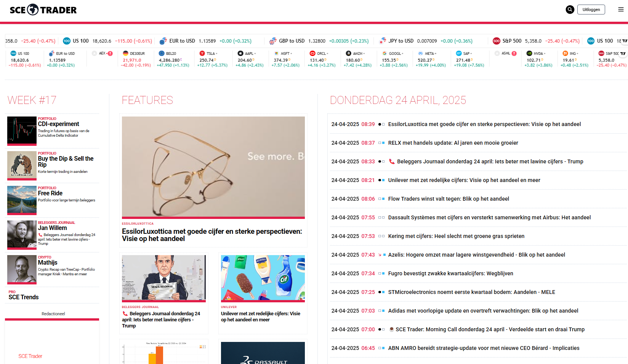Select the SAP ticker icon
Viewport: 628px width, 364px height.
[459, 53]
